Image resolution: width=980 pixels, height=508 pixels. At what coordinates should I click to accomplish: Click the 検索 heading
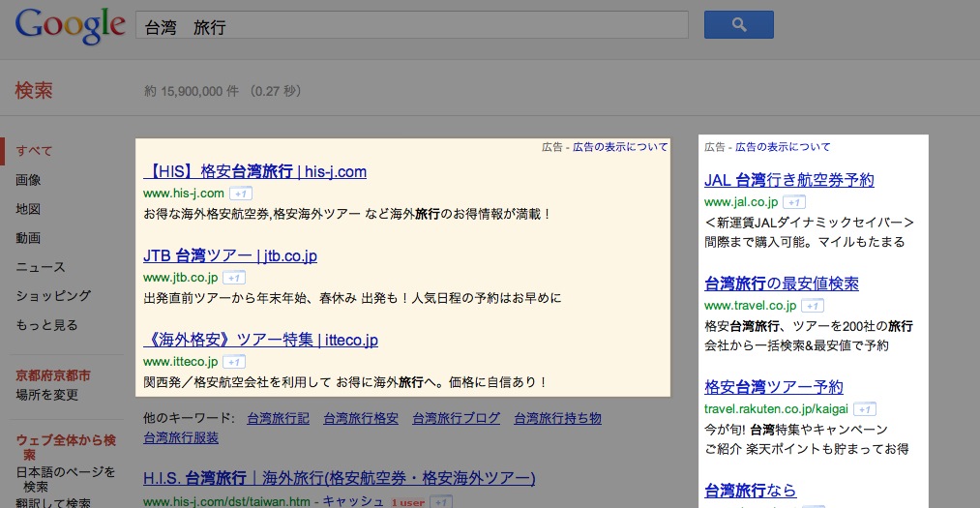(34, 91)
